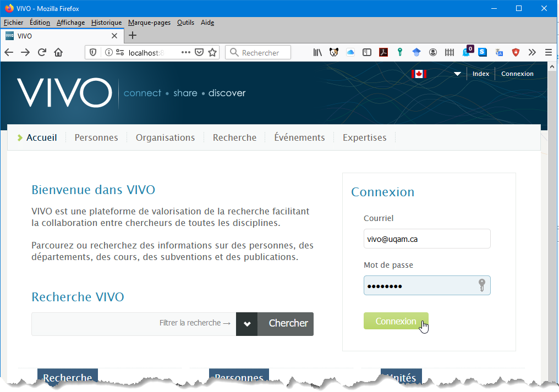Click the Canadian flag language icon

pyautogui.click(x=419, y=74)
